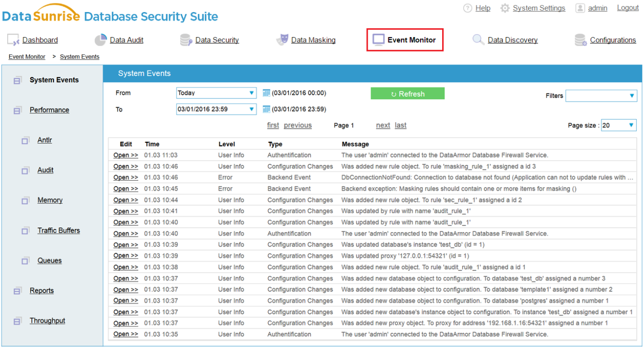Click the Data Security database icon

coord(186,40)
